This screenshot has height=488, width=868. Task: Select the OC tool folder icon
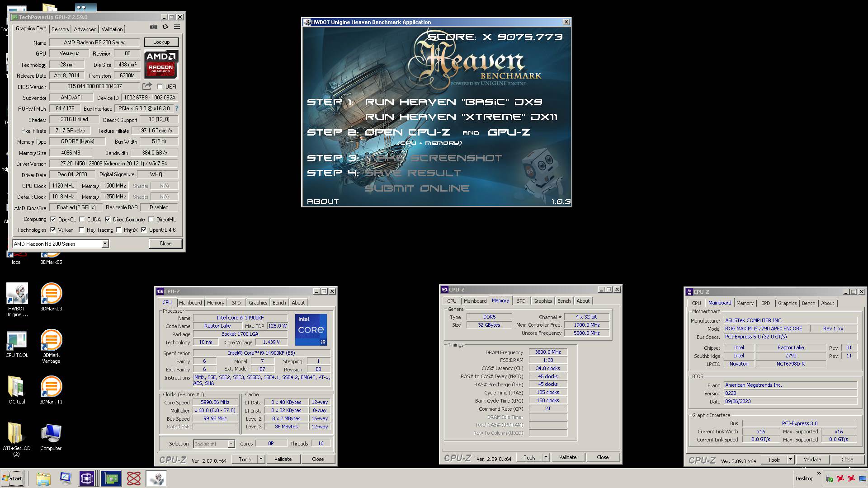click(17, 390)
